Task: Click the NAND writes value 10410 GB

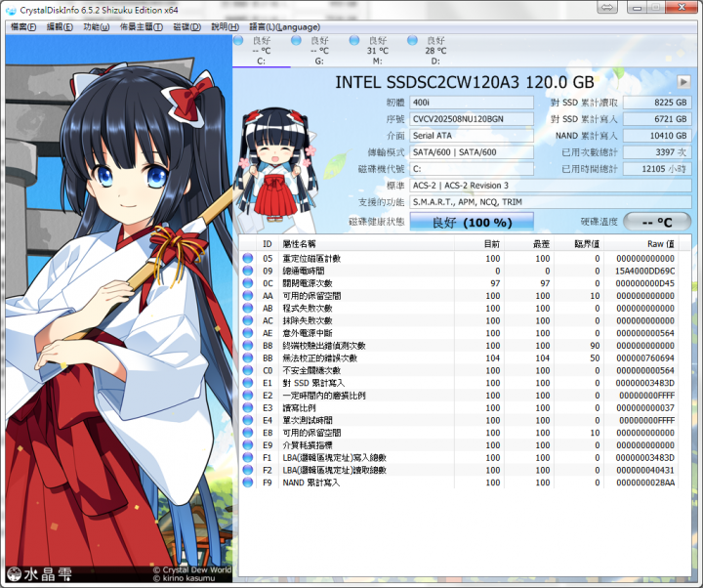Action: click(657, 136)
